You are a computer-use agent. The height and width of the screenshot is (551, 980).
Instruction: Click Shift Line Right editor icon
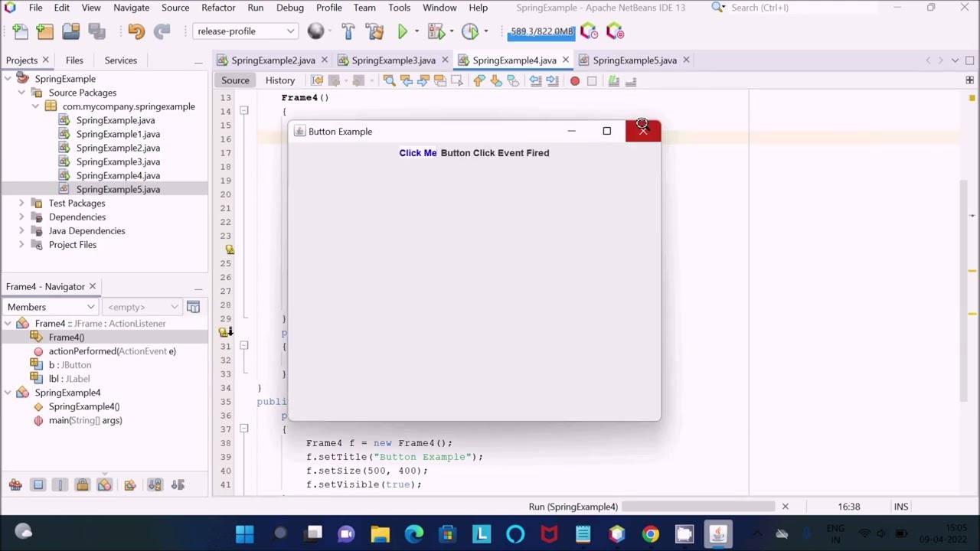[x=552, y=80]
